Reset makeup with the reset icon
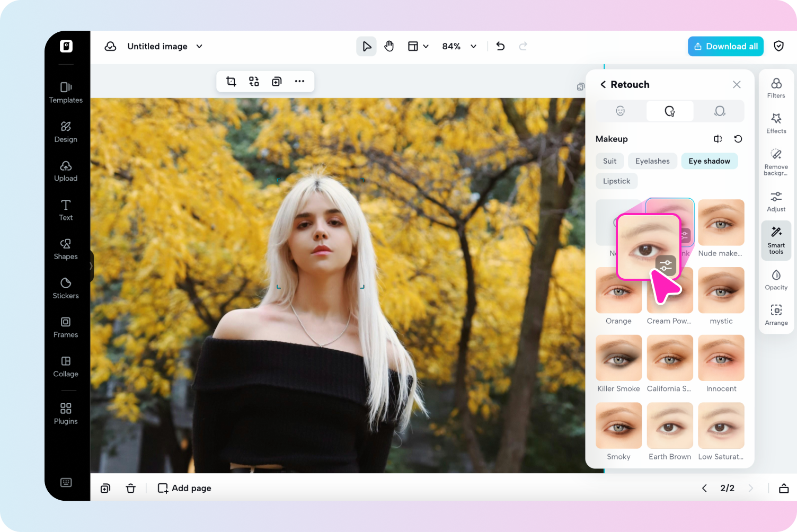 [738, 139]
